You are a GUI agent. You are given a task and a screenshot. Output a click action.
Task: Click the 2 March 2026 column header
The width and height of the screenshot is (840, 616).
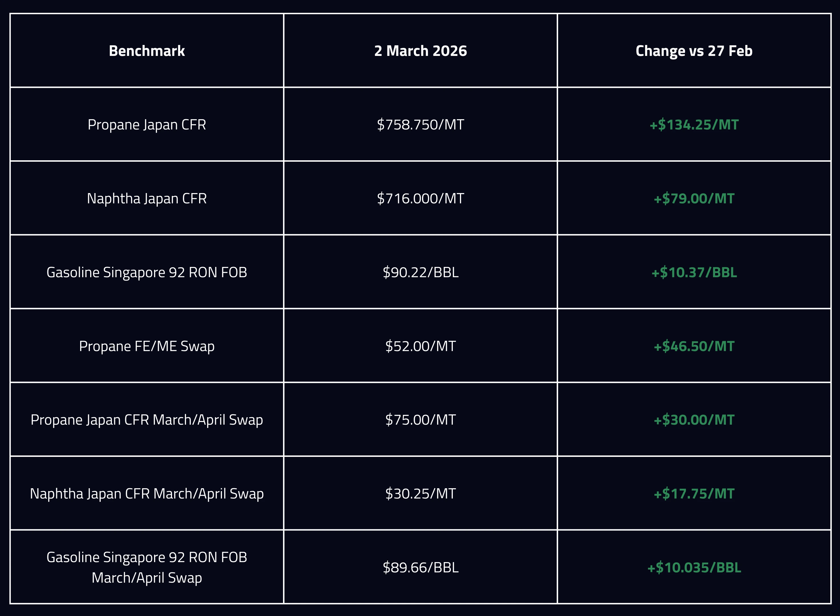point(420,51)
